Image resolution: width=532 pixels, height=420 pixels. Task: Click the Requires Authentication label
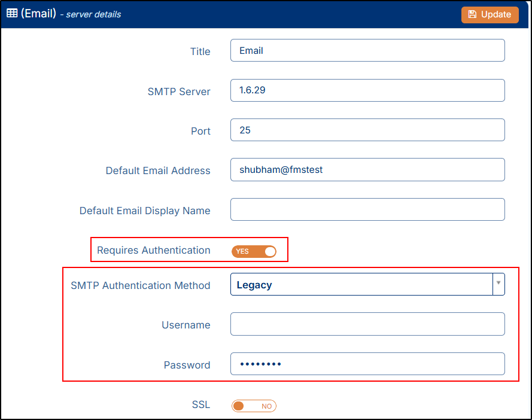tap(153, 250)
